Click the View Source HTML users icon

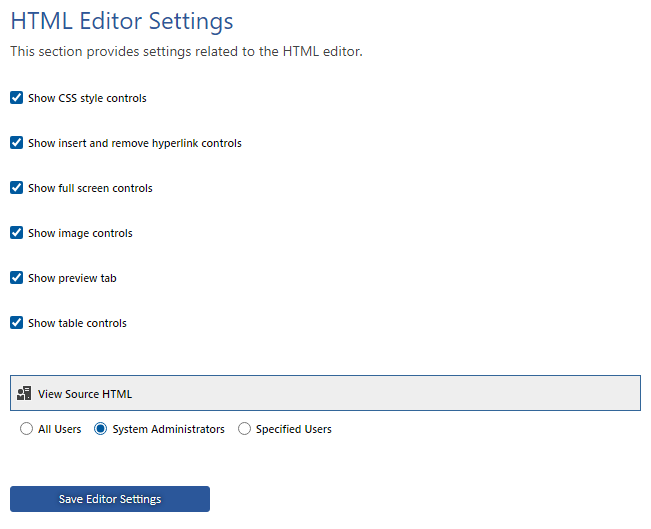click(x=24, y=393)
